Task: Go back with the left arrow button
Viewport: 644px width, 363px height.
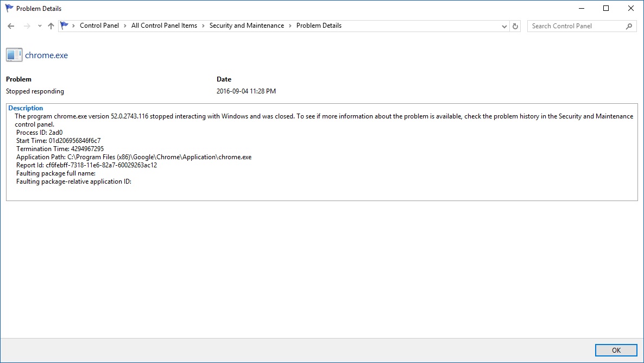Action: coord(11,26)
